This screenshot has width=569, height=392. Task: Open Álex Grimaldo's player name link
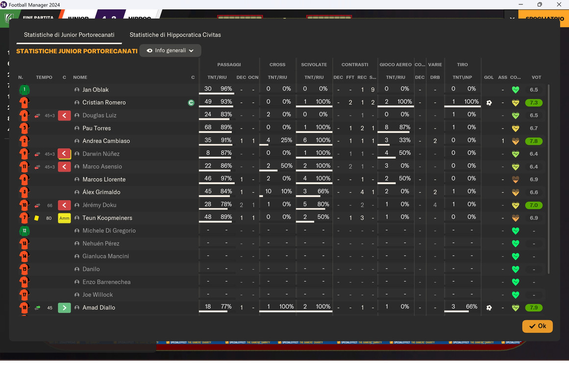101,192
